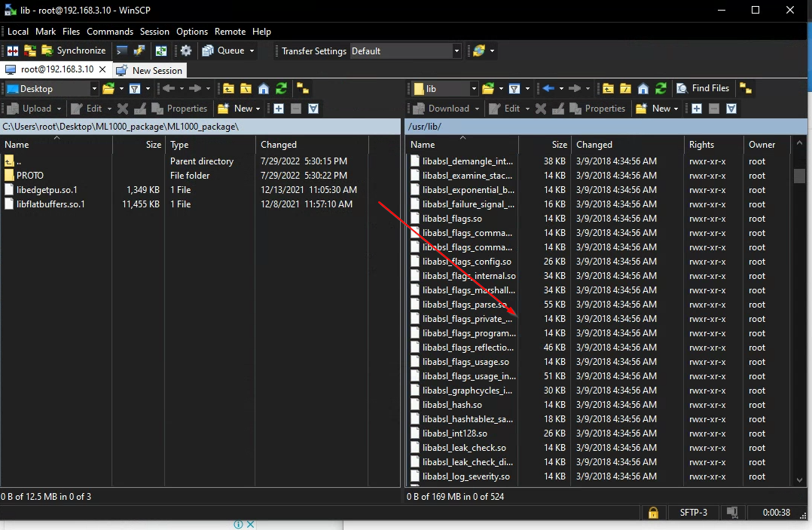The height and width of the screenshot is (530, 812).
Task: Click the SFTP-3 protocol status entry
Action: (694, 513)
